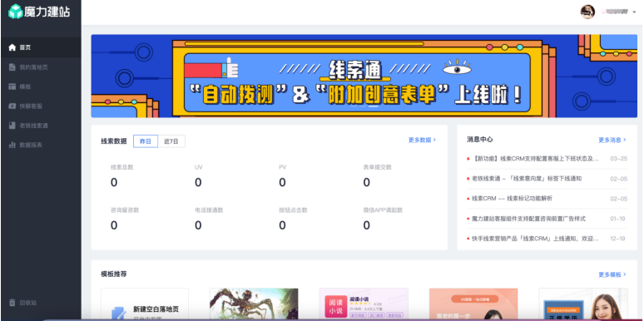
Task: Click the trash icon beside 回收站
Action: (x=12, y=303)
